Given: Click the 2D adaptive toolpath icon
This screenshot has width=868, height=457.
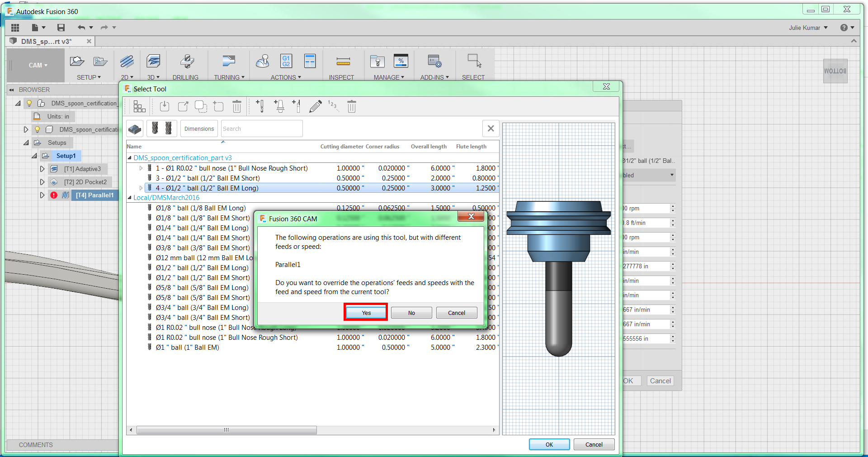Looking at the screenshot, I should [127, 61].
